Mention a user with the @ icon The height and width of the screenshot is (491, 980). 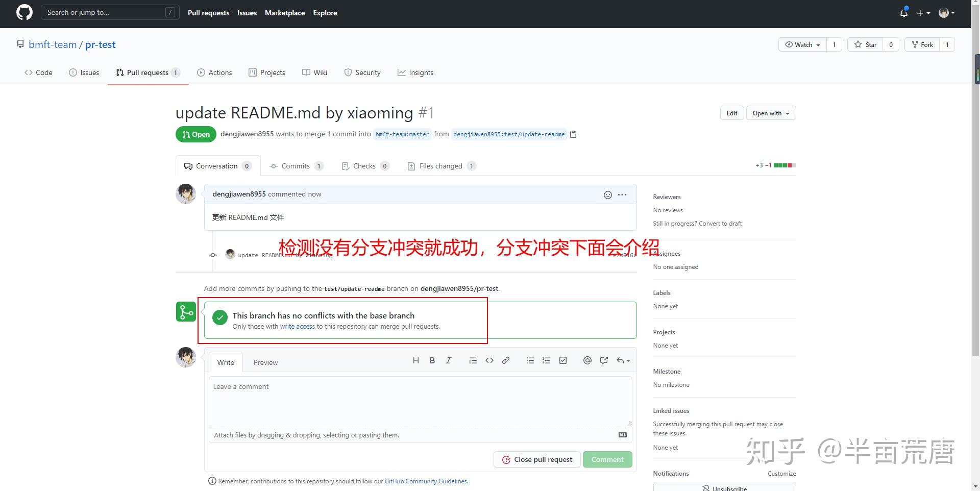tap(587, 360)
